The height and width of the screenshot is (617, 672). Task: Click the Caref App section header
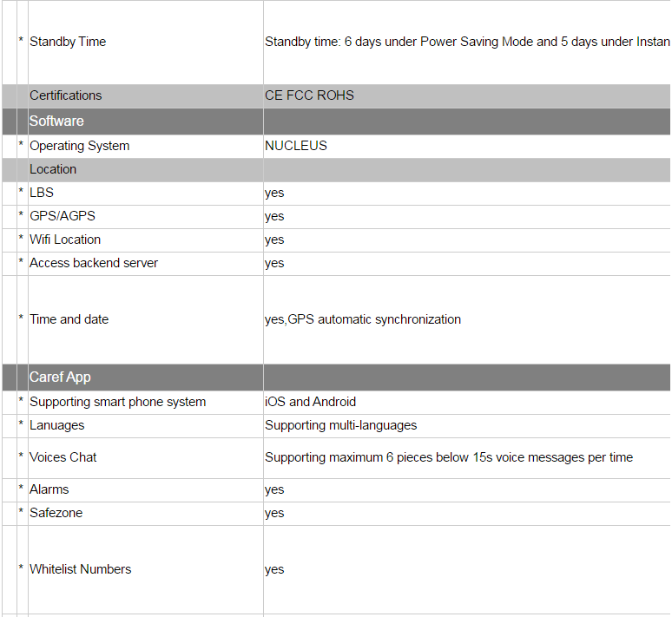click(x=60, y=377)
